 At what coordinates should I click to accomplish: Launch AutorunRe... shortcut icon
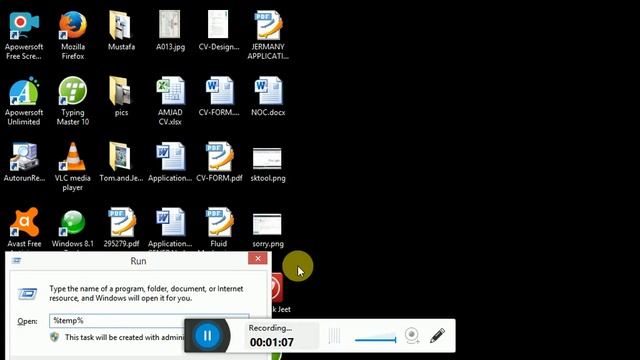(24, 162)
